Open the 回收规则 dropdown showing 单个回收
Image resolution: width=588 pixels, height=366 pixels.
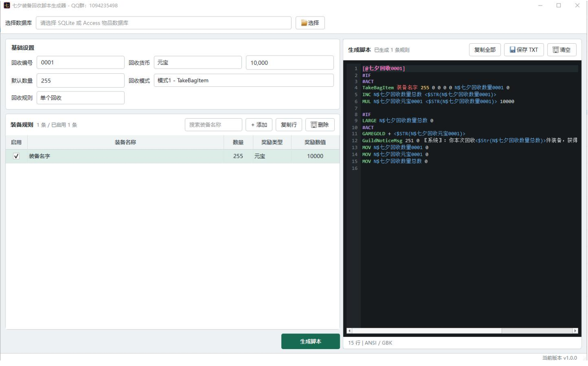click(x=80, y=98)
